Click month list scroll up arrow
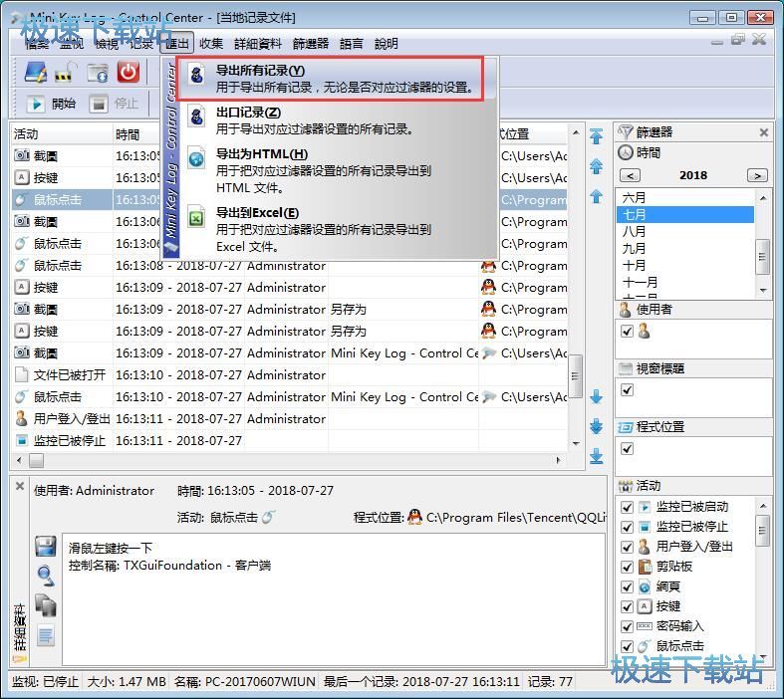Screen dimensions: 784x699 click(763, 198)
